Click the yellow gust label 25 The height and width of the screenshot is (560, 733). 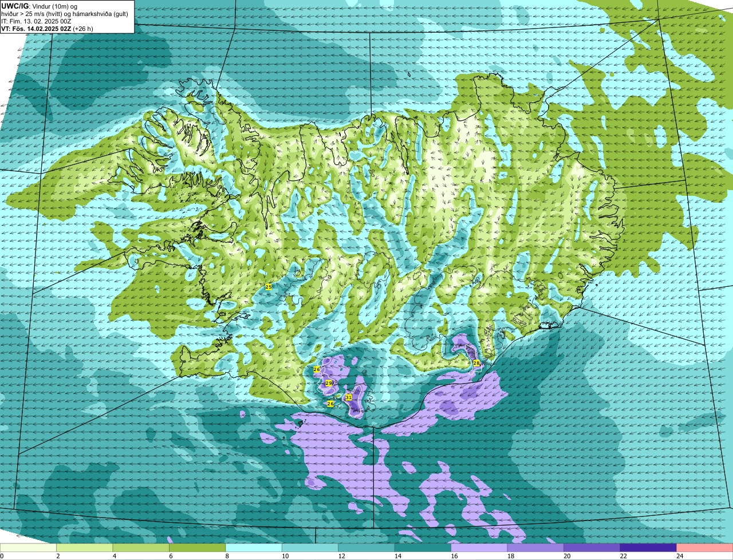[x=269, y=286]
